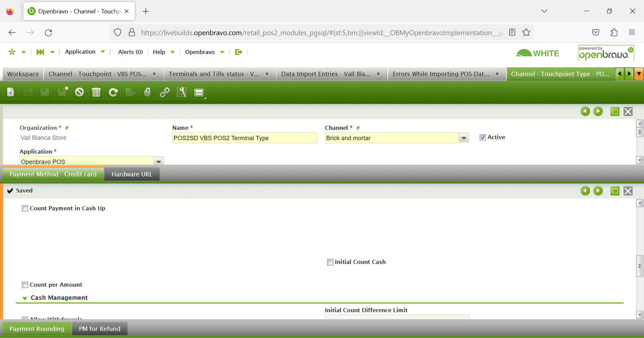Uncheck the Active checkbox
Viewport: 644px width, 338px height.
[483, 137]
